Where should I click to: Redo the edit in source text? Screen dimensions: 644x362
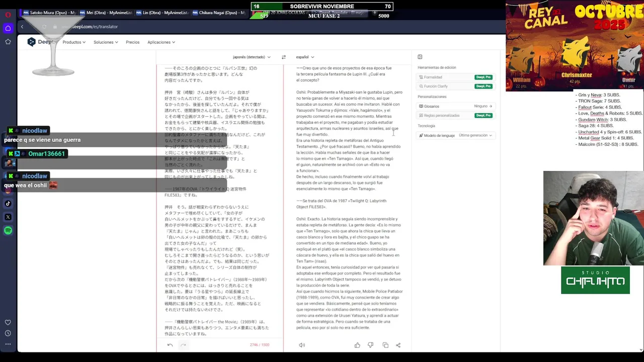[x=183, y=345]
